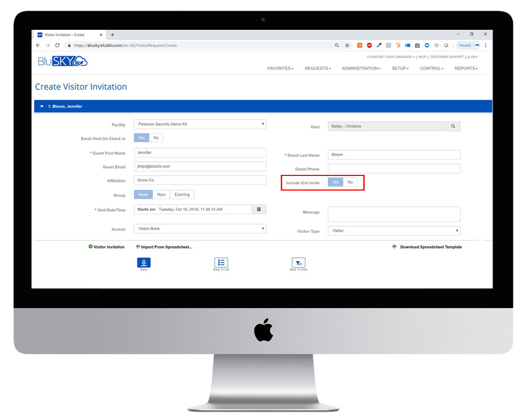Click the Back To Filter icon

pos(298,263)
